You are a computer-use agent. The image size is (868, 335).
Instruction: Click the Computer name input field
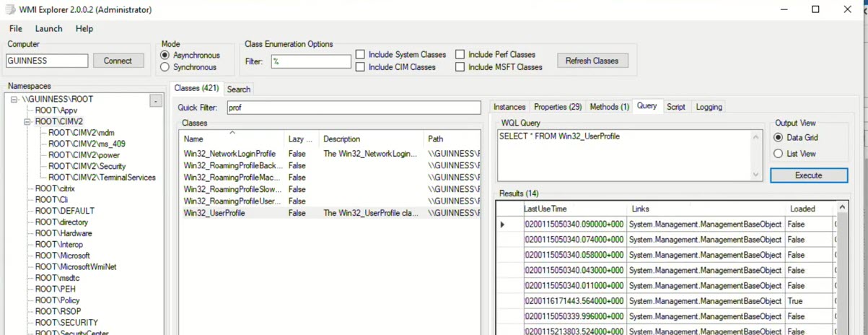(47, 61)
